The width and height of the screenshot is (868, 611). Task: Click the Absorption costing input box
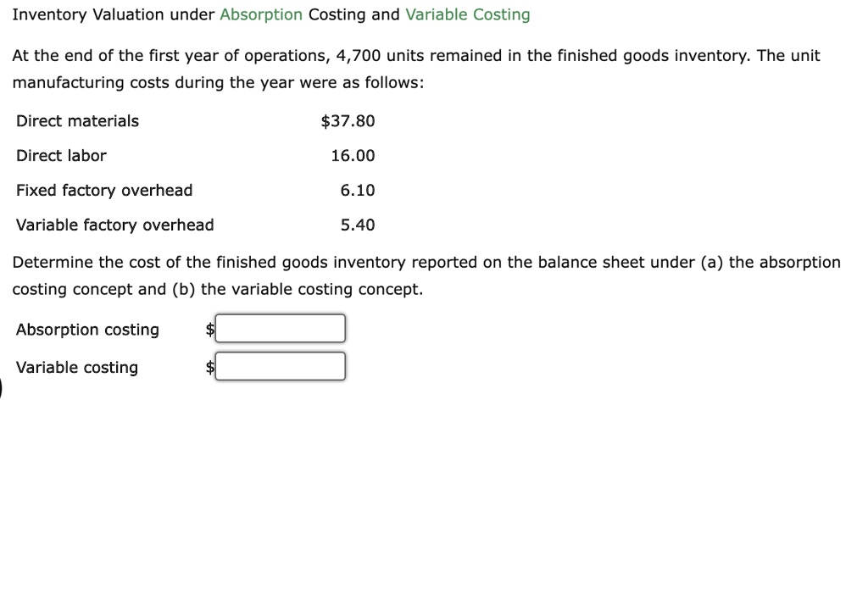280,329
